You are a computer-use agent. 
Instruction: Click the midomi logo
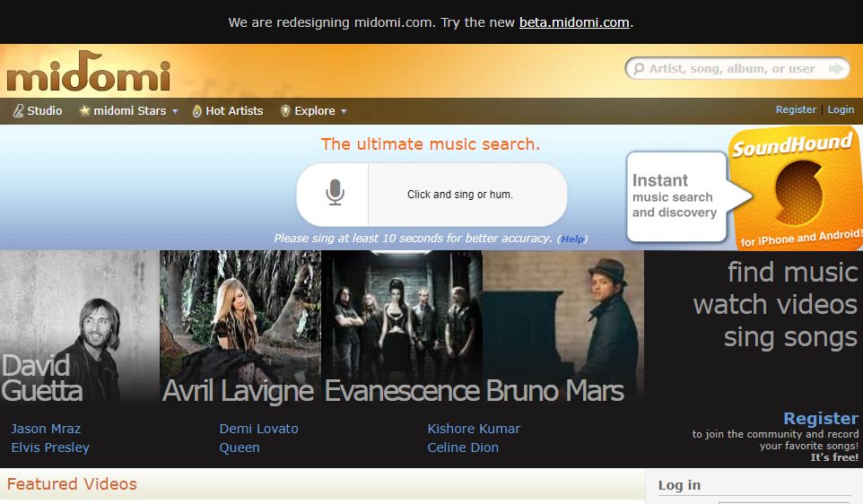pos(89,72)
